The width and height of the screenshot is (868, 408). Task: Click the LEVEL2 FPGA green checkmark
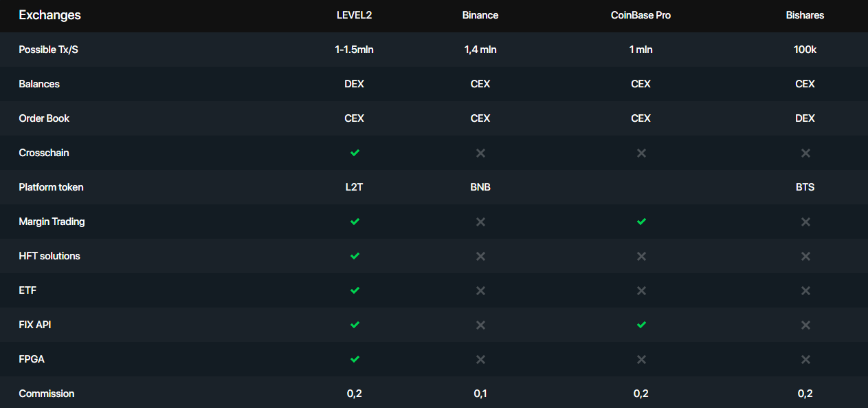coord(355,359)
